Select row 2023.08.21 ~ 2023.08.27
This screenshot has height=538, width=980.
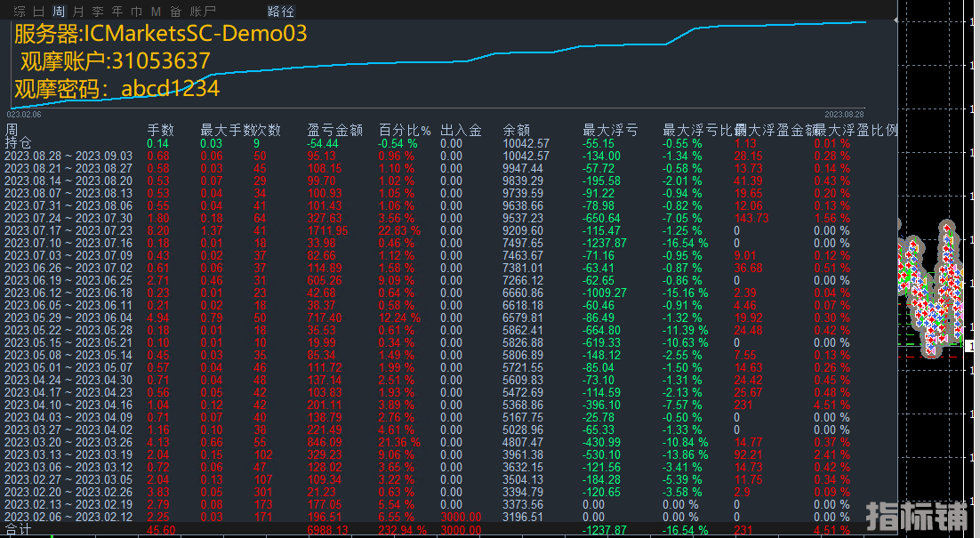click(x=68, y=169)
